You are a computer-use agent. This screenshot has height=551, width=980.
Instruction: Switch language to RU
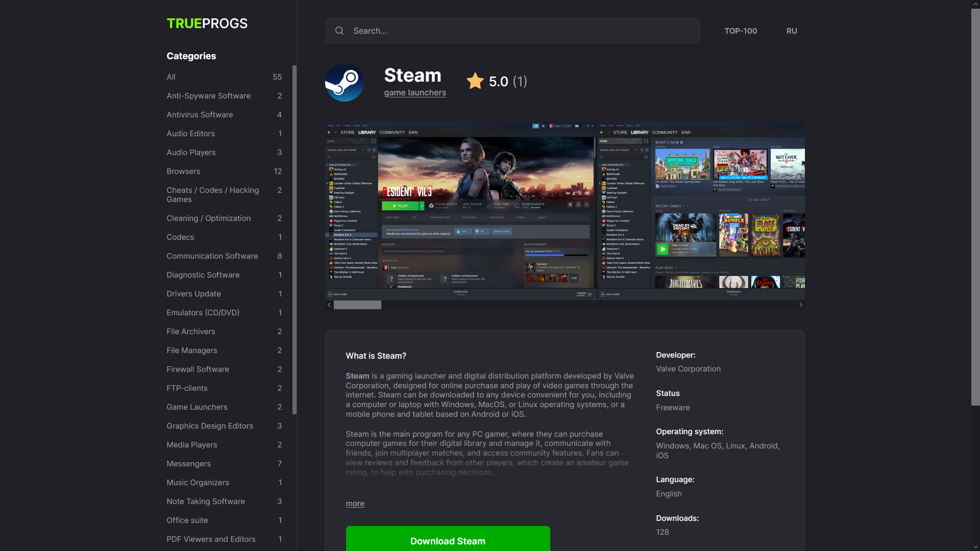tap(792, 31)
